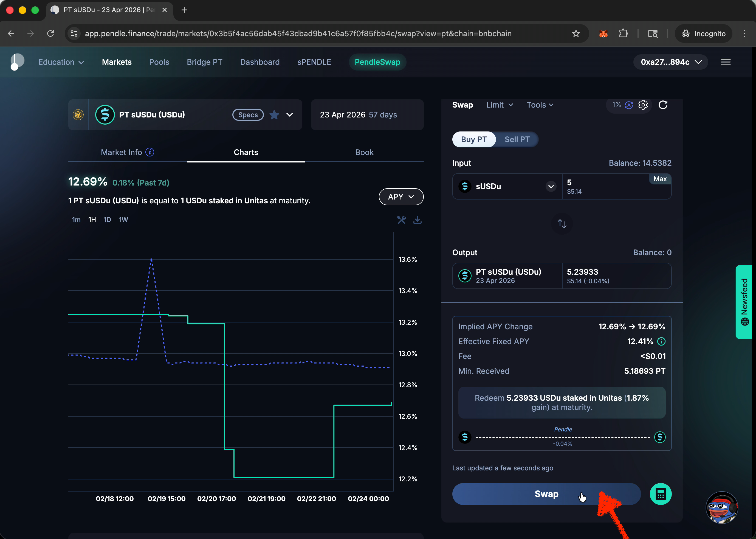Select Buy PT mode

click(x=474, y=139)
